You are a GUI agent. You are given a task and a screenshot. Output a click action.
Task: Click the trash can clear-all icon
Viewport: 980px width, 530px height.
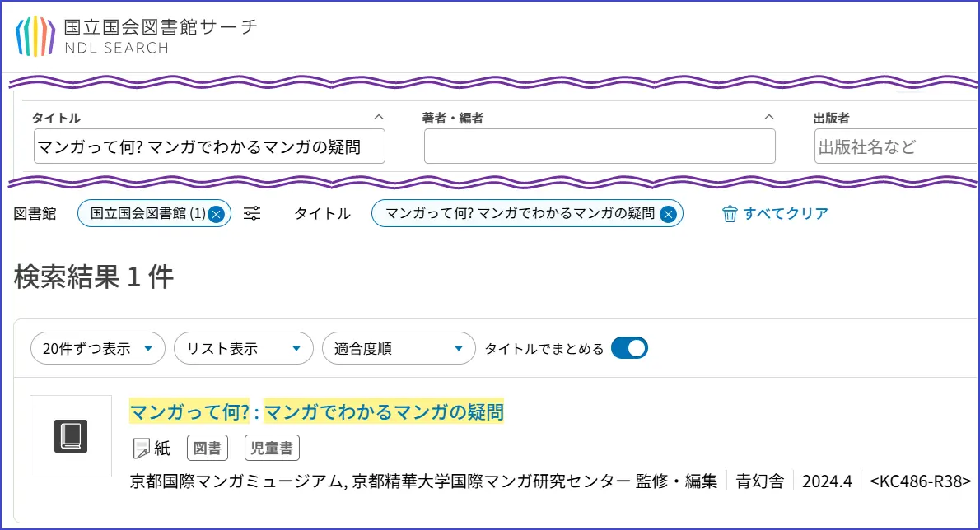(730, 214)
